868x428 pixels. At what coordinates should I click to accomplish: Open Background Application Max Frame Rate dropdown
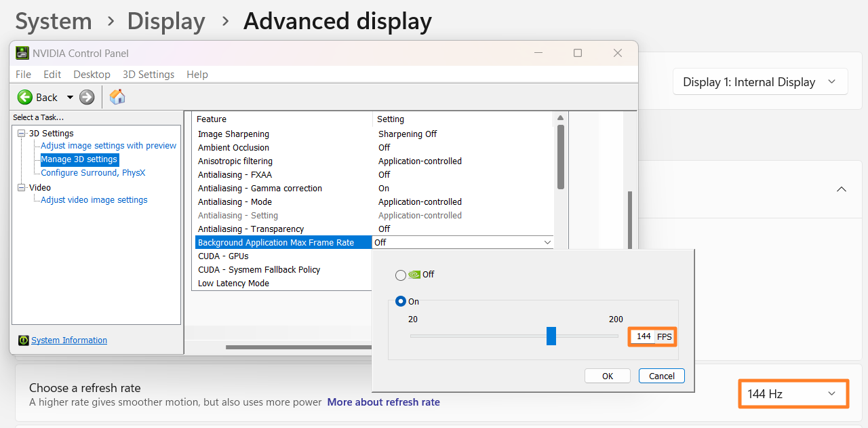click(x=547, y=242)
